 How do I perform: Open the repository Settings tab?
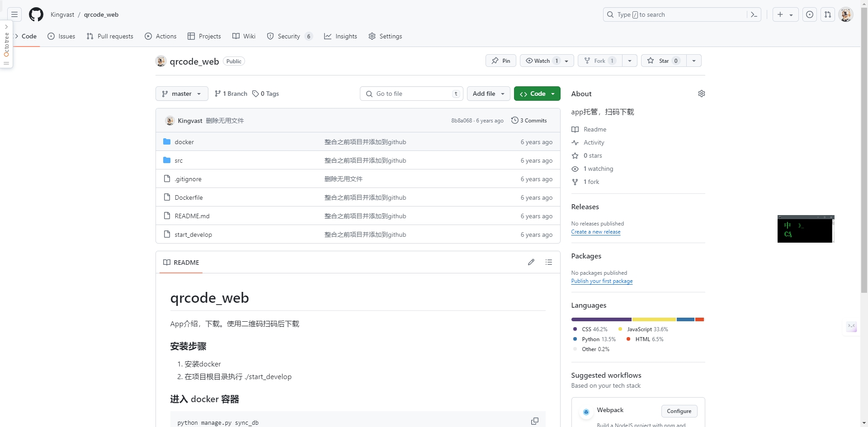385,36
